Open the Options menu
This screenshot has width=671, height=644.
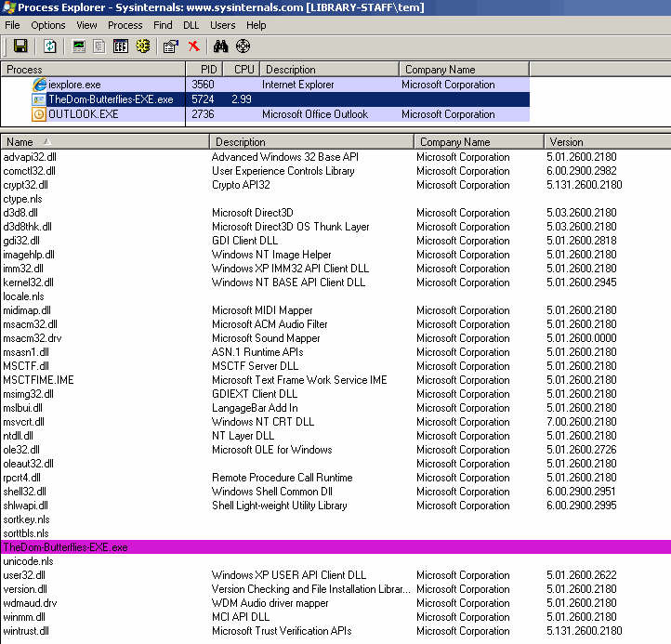[48, 25]
